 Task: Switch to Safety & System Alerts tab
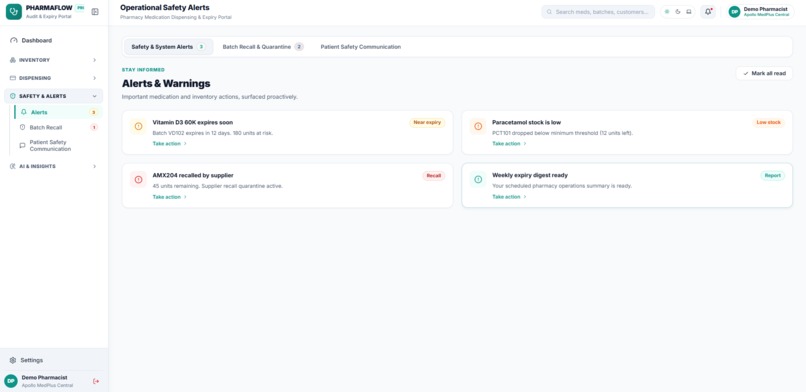coord(168,47)
